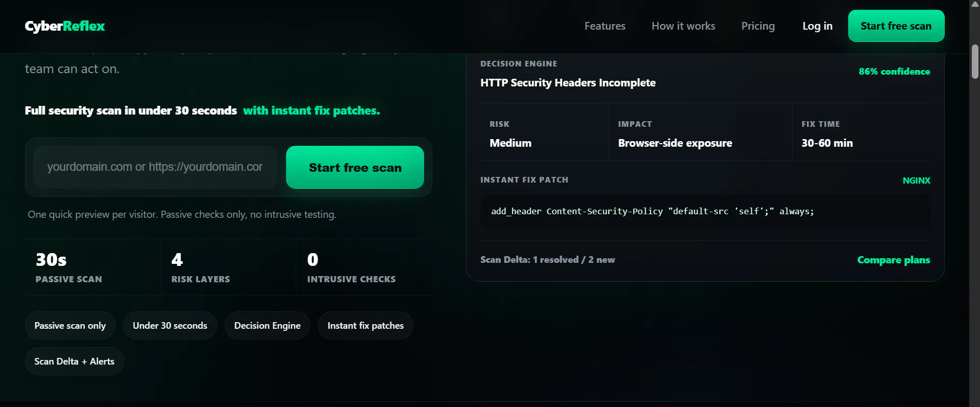
Task: Click HTTP Security Headers Incomplete title
Action: (568, 83)
